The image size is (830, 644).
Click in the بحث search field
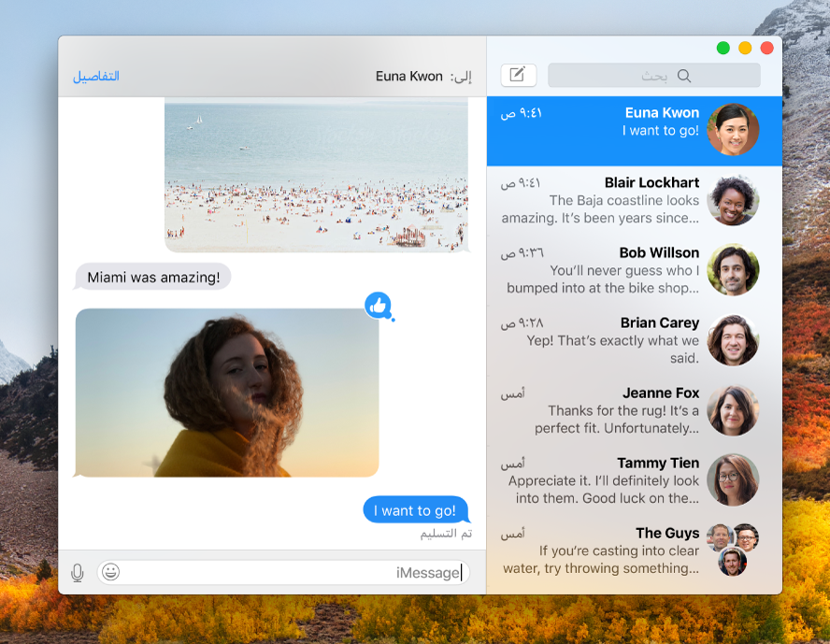653,75
